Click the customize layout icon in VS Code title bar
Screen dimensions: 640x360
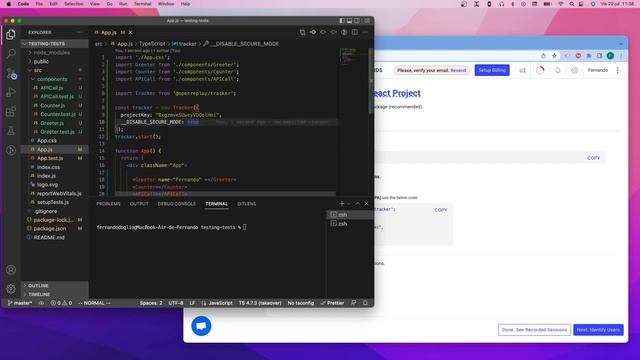pyautogui.click(x=368, y=20)
